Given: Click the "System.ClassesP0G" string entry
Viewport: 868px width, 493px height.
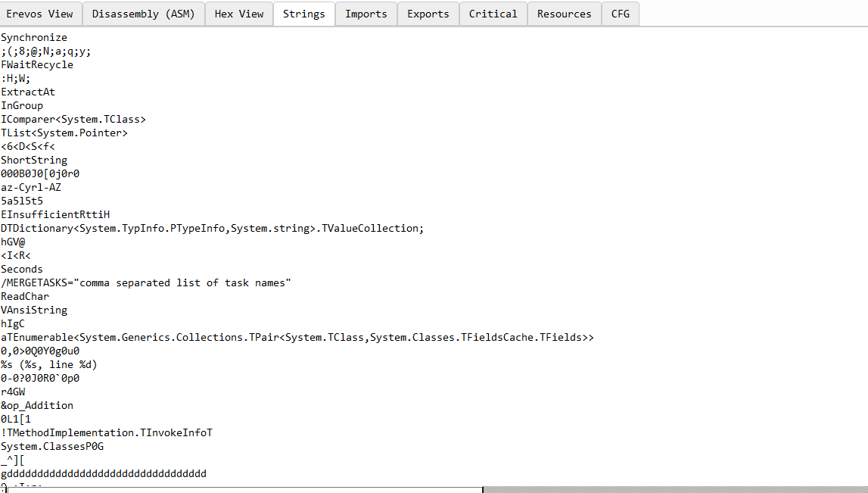Looking at the screenshot, I should 52,446.
